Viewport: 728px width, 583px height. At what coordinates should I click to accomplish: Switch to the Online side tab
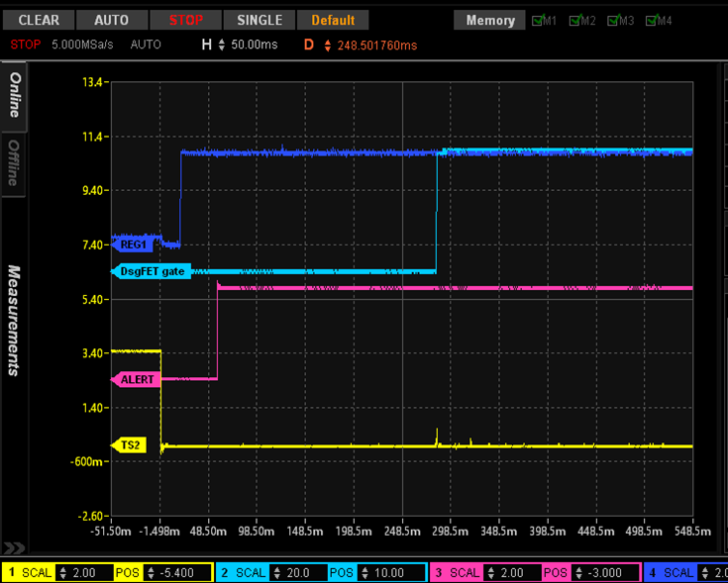coord(14,95)
